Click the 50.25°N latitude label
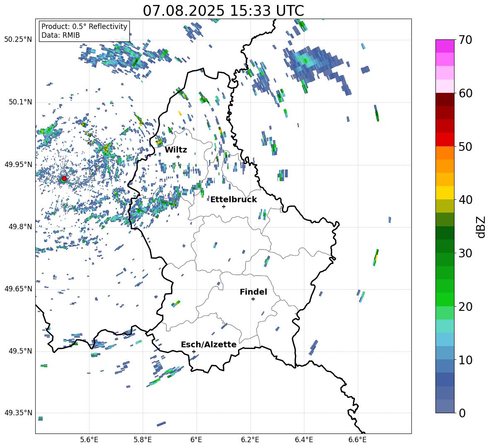 click(x=18, y=40)
